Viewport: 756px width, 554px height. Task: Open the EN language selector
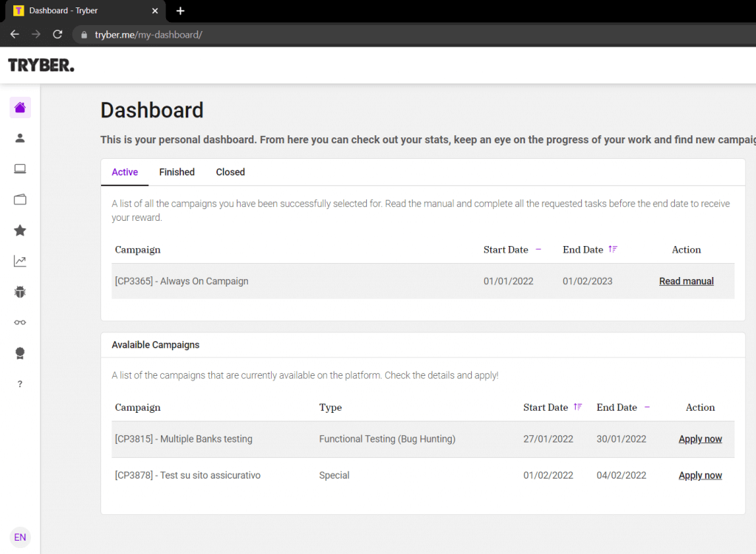pyautogui.click(x=20, y=537)
